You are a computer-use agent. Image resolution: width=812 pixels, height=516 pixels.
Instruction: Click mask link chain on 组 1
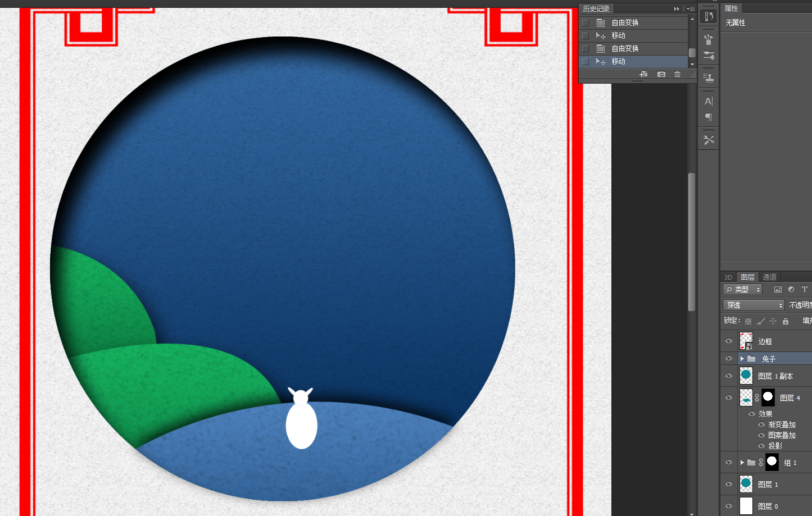click(x=761, y=462)
